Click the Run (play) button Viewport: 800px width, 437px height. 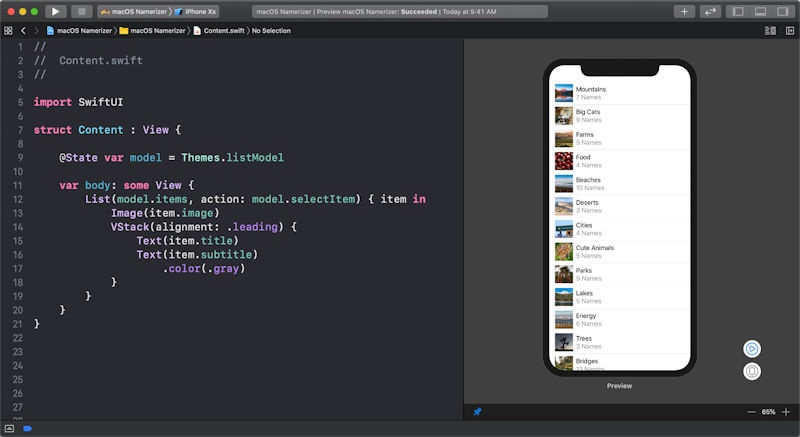(55, 12)
